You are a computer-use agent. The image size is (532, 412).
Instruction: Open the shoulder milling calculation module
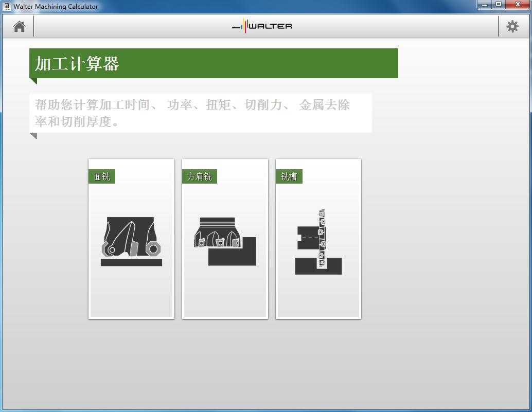tap(224, 238)
